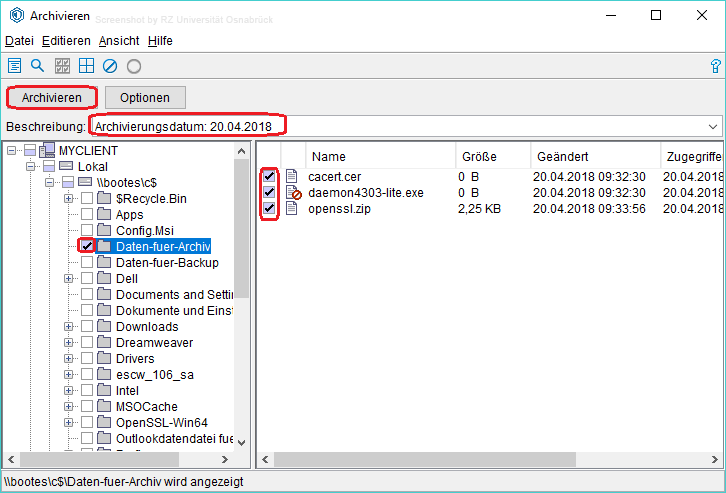Open the Ansicht menu
Screen dimensions: 726x493
pos(119,41)
